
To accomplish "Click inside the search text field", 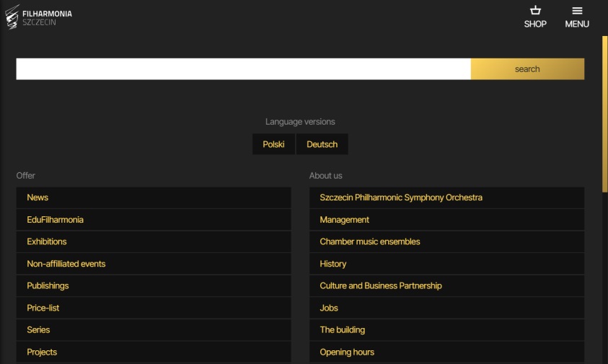I will pos(243,69).
